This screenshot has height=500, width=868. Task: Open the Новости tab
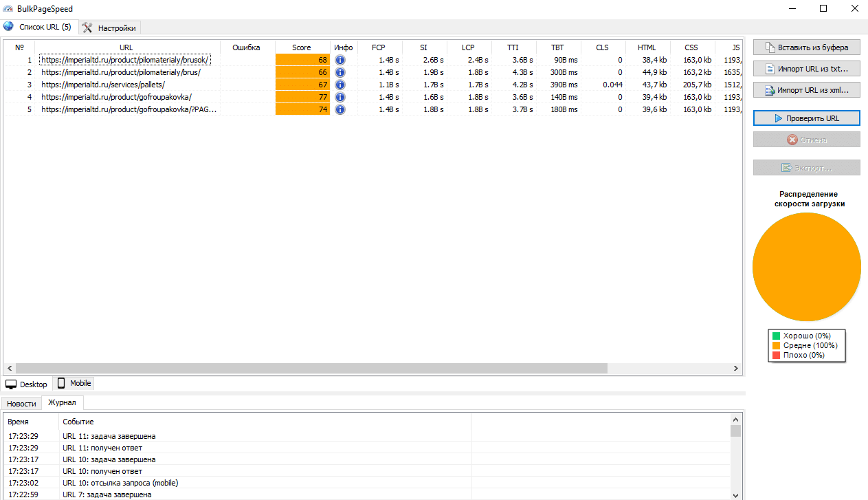point(21,404)
